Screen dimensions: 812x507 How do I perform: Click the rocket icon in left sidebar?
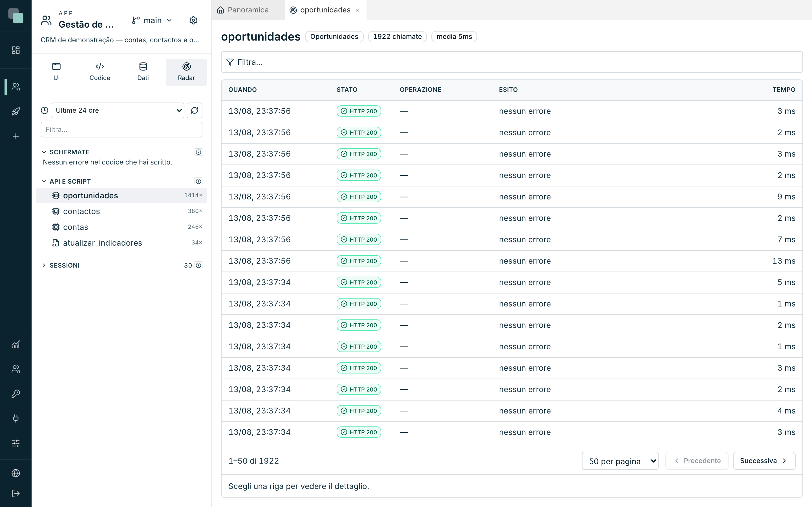16,111
